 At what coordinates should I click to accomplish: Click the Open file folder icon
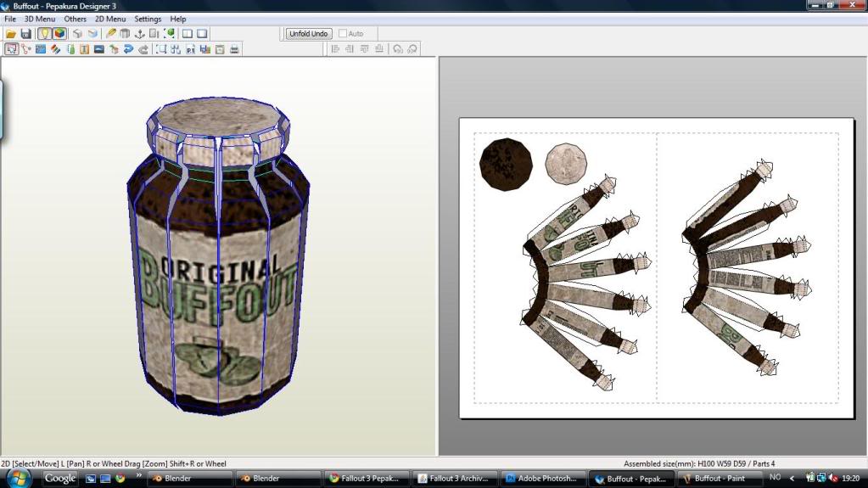(x=10, y=34)
